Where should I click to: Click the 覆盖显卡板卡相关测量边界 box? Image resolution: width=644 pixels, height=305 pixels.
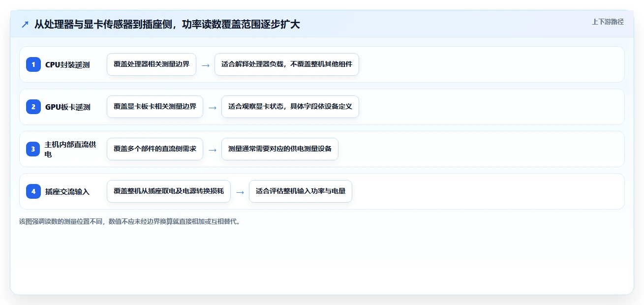pyautogui.click(x=155, y=107)
